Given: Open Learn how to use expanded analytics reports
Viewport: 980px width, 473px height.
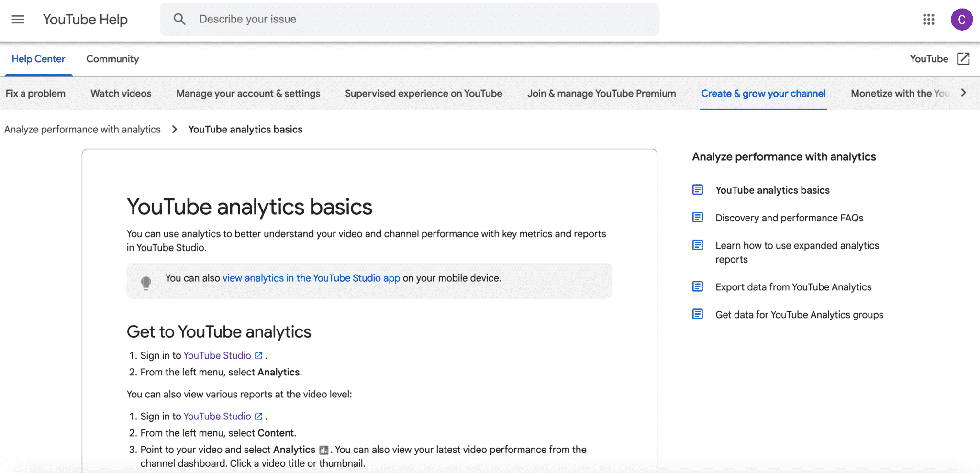Looking at the screenshot, I should (797, 253).
